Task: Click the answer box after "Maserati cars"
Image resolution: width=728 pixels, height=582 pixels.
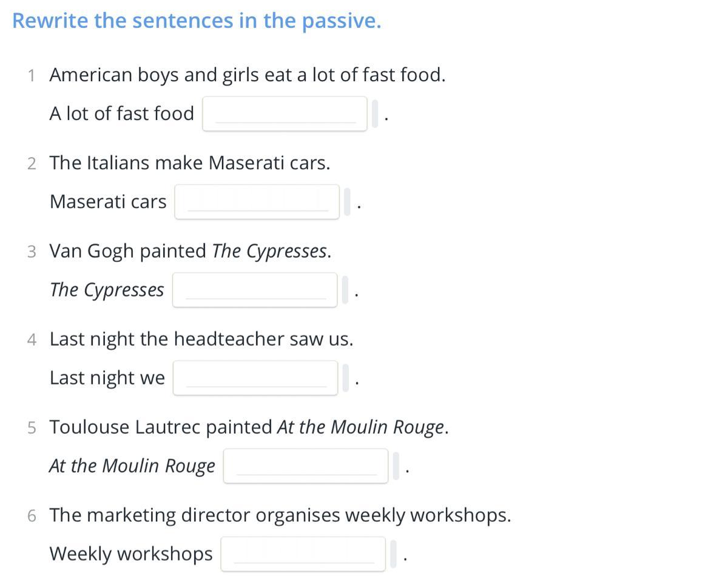Action: [x=257, y=201]
